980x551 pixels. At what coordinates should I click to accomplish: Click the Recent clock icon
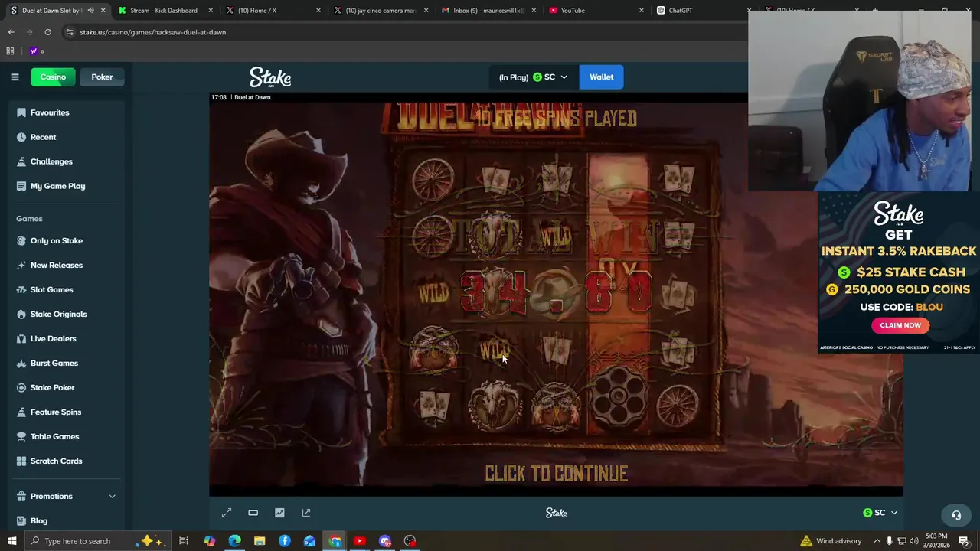(21, 137)
